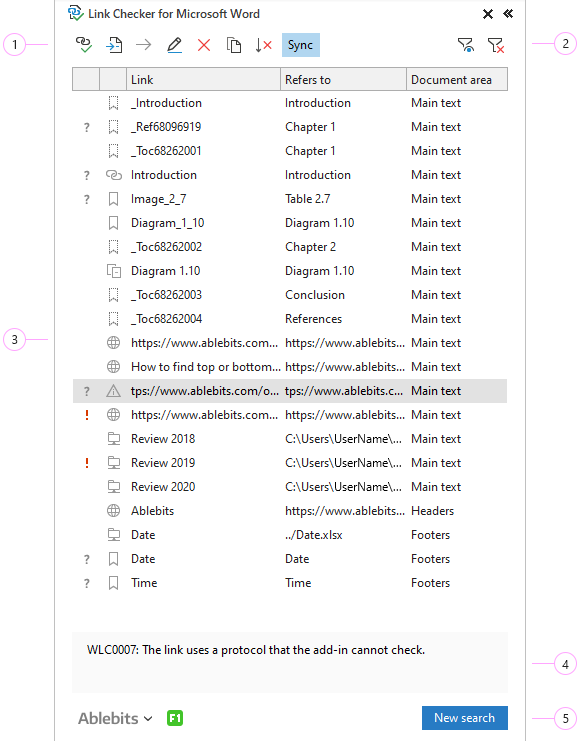
Task: Click globe icon beside How to find top
Action: click(x=113, y=367)
